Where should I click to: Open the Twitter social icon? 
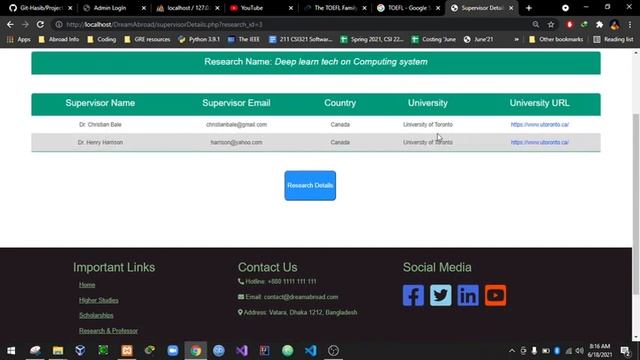coord(440,295)
